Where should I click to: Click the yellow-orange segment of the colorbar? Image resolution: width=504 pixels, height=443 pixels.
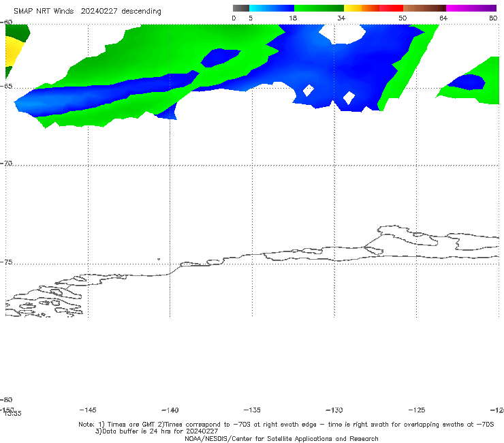point(362,8)
